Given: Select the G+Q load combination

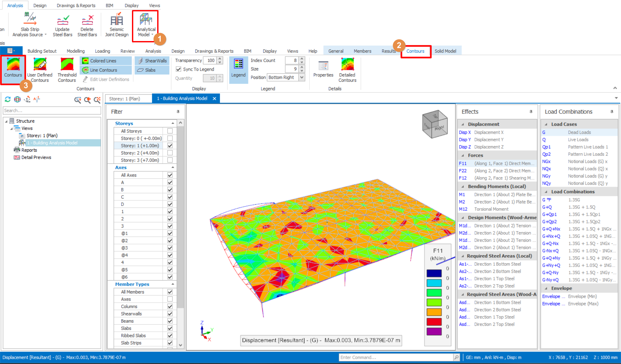Looking at the screenshot, I should 547,207.
